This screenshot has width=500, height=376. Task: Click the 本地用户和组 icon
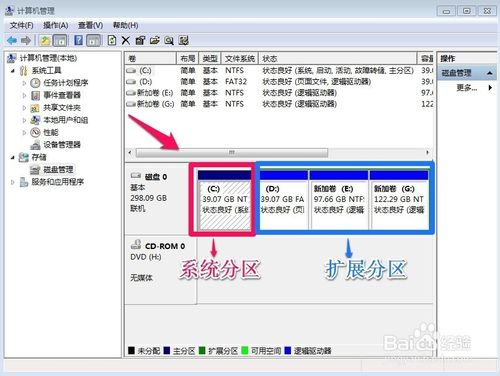click(x=35, y=120)
